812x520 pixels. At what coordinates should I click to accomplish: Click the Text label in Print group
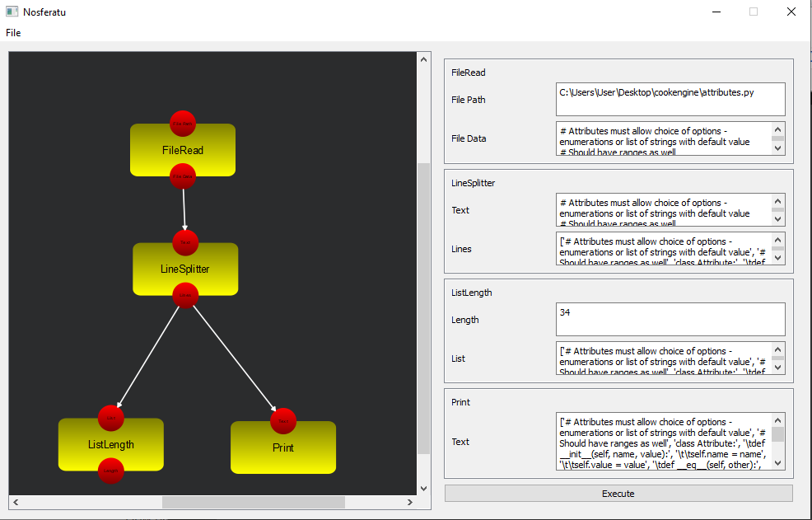tap(460, 442)
